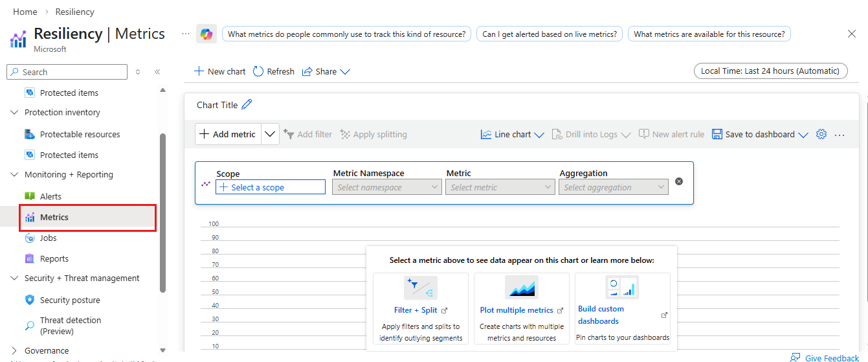The height and width of the screenshot is (362, 868).
Task: Open Reports in the sidebar
Action: tap(54, 258)
